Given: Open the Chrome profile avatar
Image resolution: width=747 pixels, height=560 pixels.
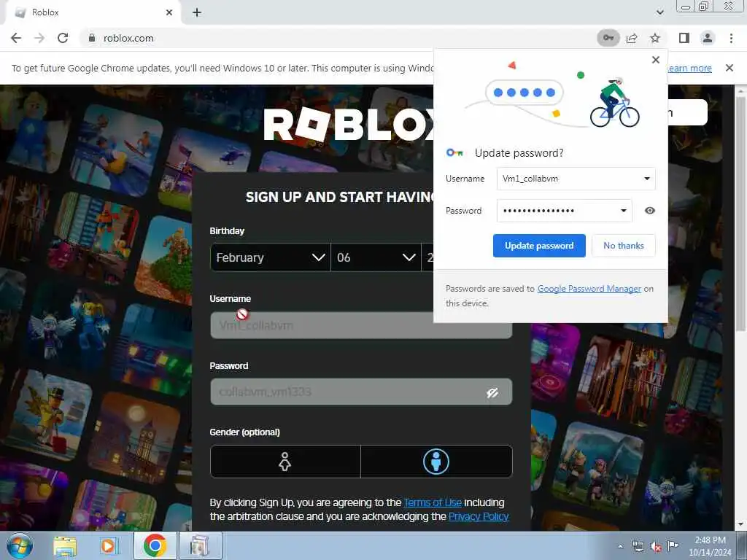Looking at the screenshot, I should [708, 38].
